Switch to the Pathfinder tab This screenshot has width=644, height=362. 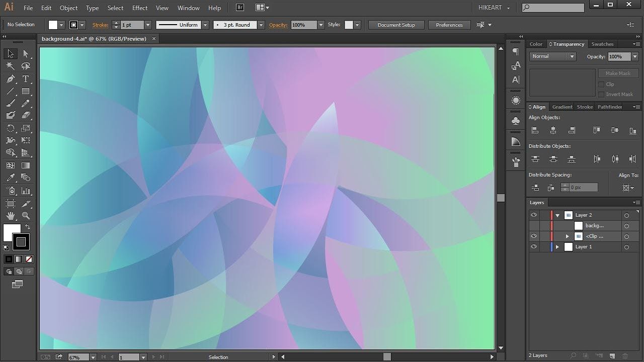tap(610, 107)
